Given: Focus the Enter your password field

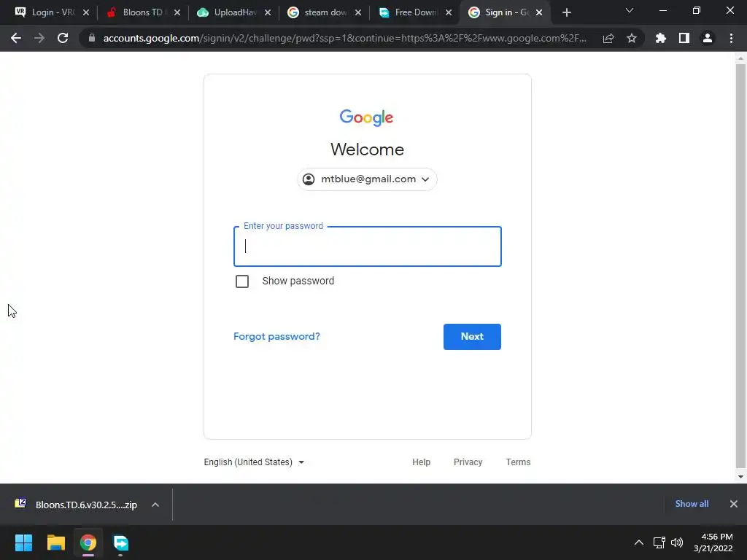Looking at the screenshot, I should (368, 246).
